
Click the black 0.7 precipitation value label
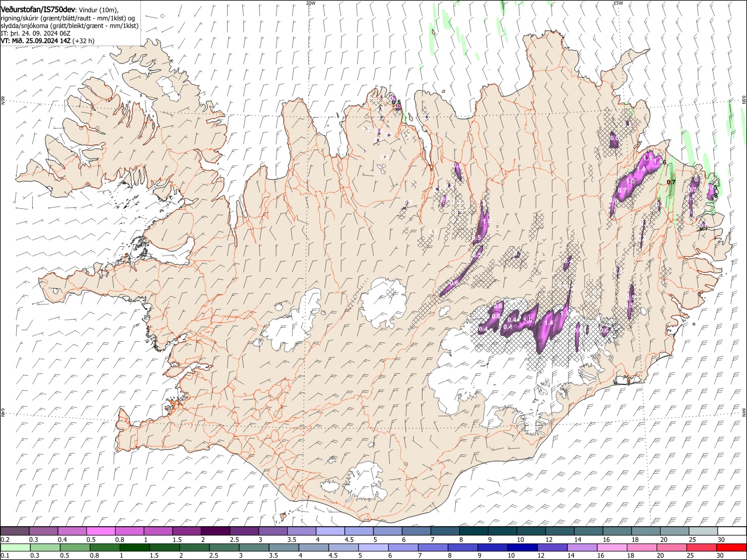click(x=671, y=182)
